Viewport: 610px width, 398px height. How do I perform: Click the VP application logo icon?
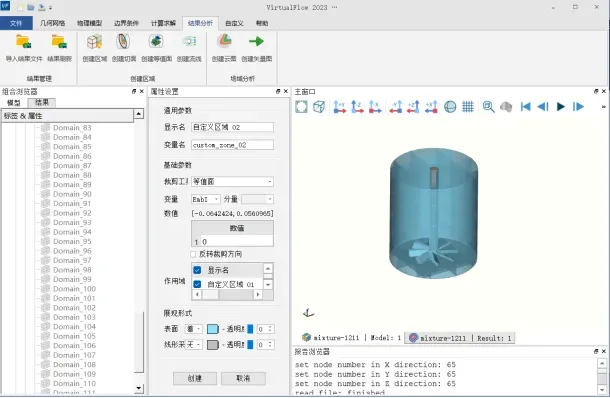(x=5, y=6)
